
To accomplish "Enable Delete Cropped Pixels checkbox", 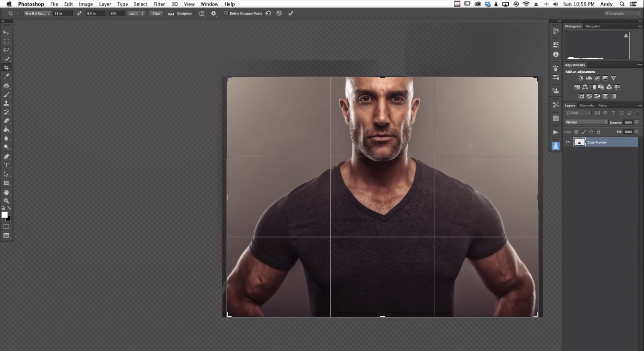I will coord(226,14).
